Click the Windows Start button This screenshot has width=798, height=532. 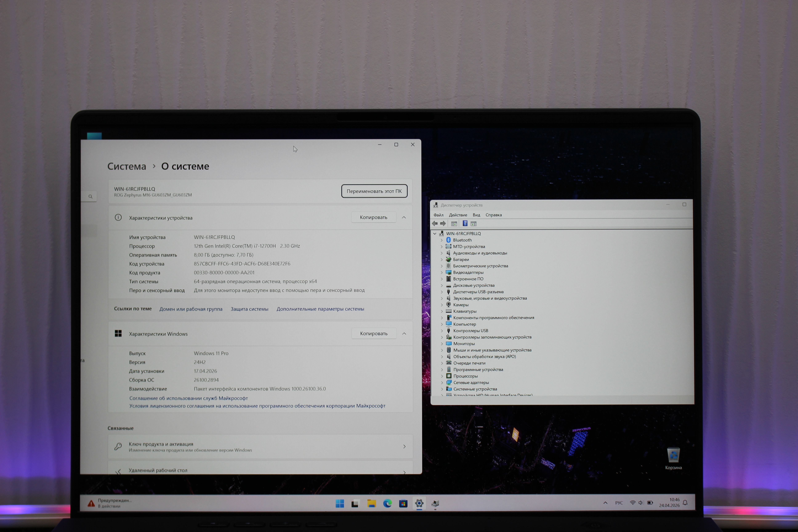tap(340, 504)
